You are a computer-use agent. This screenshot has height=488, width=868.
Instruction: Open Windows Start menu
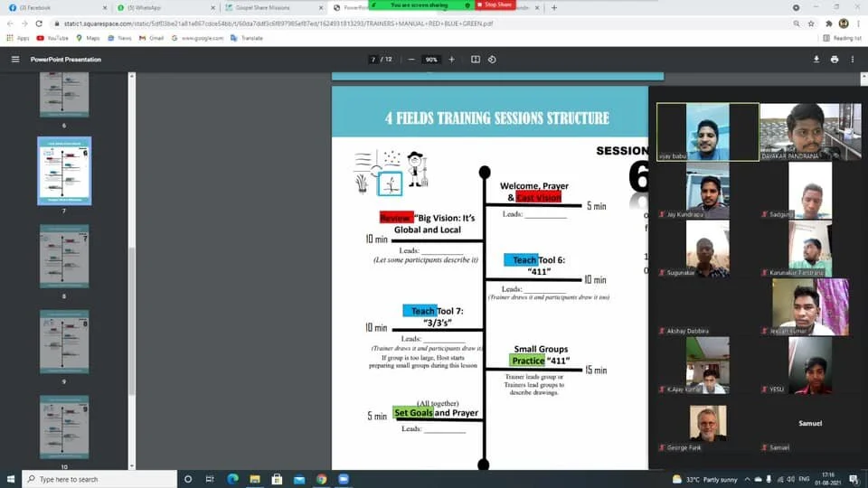pos(11,479)
